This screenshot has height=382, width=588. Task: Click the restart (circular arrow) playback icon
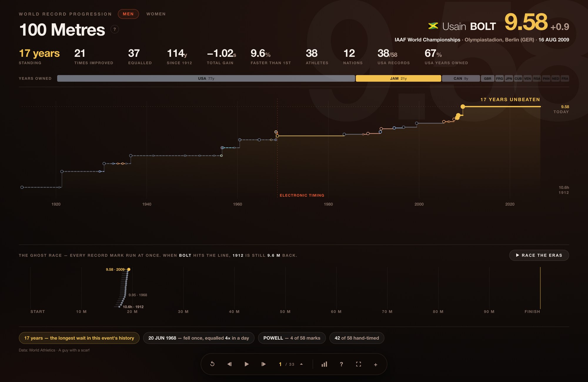[212, 364]
